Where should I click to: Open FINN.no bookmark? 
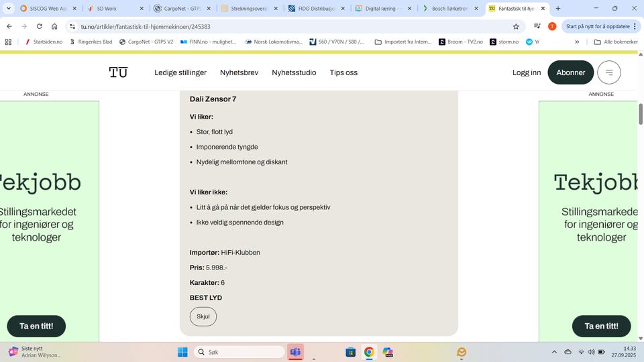(208, 42)
